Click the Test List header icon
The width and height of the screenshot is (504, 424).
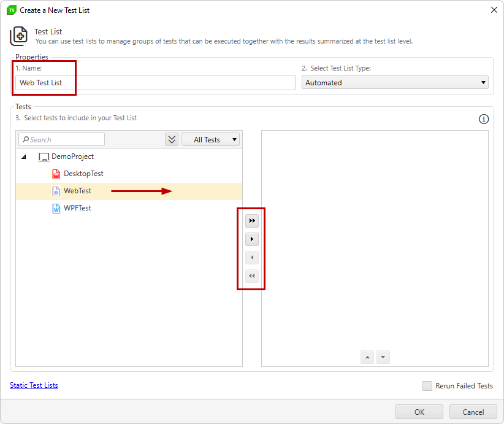(x=18, y=36)
